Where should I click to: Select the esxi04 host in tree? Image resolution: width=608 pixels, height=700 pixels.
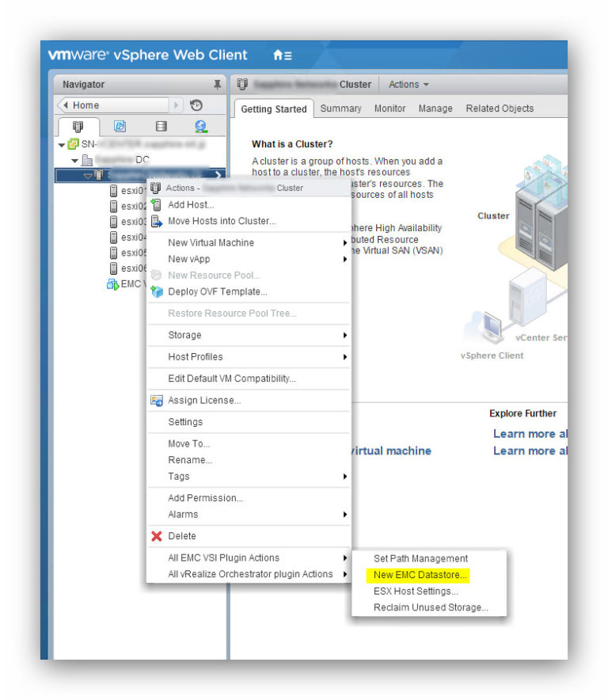click(x=127, y=237)
